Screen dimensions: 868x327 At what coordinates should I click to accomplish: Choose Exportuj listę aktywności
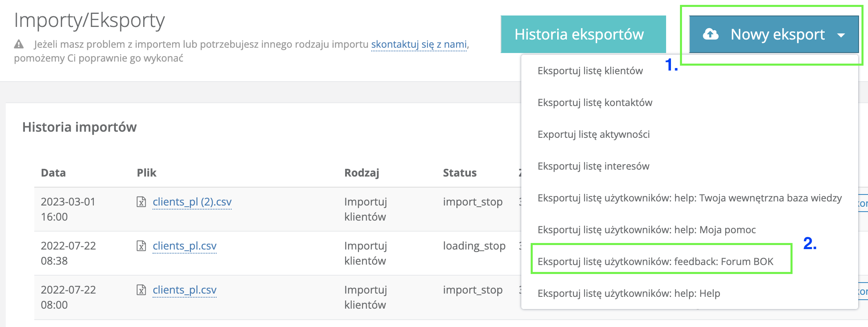click(593, 134)
